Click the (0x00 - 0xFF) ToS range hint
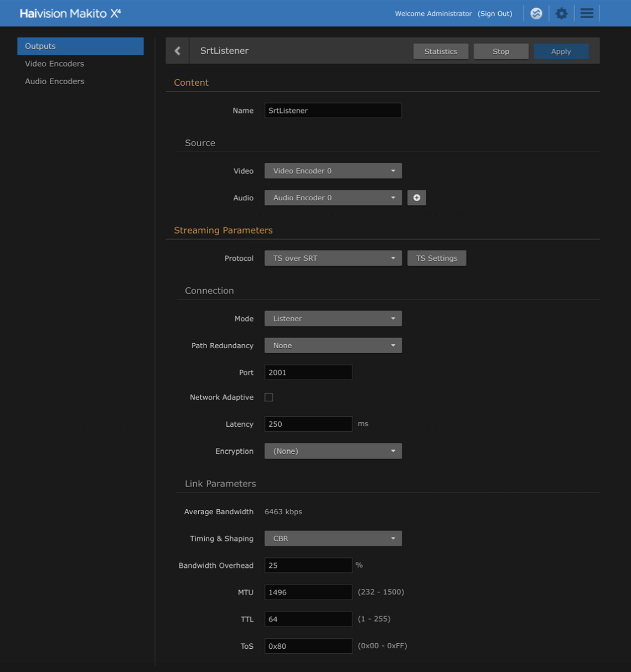Image resolution: width=631 pixels, height=672 pixels. point(382,645)
